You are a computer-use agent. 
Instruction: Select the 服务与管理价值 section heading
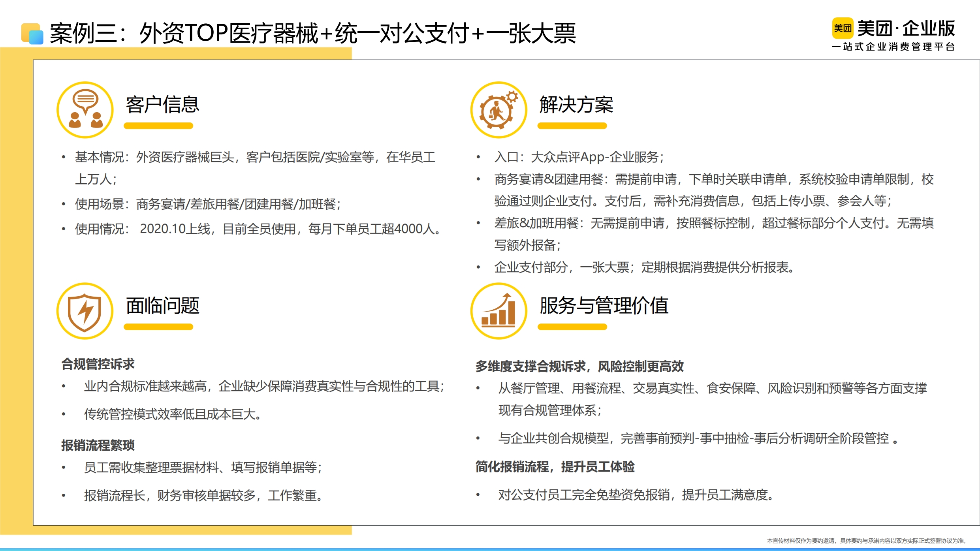coord(604,306)
